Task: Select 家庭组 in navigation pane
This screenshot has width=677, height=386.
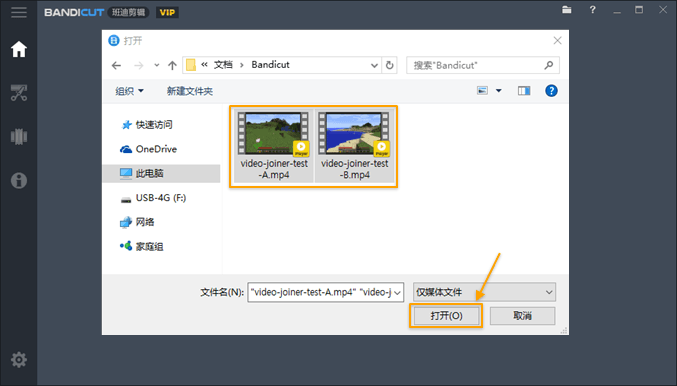Action: [142, 247]
